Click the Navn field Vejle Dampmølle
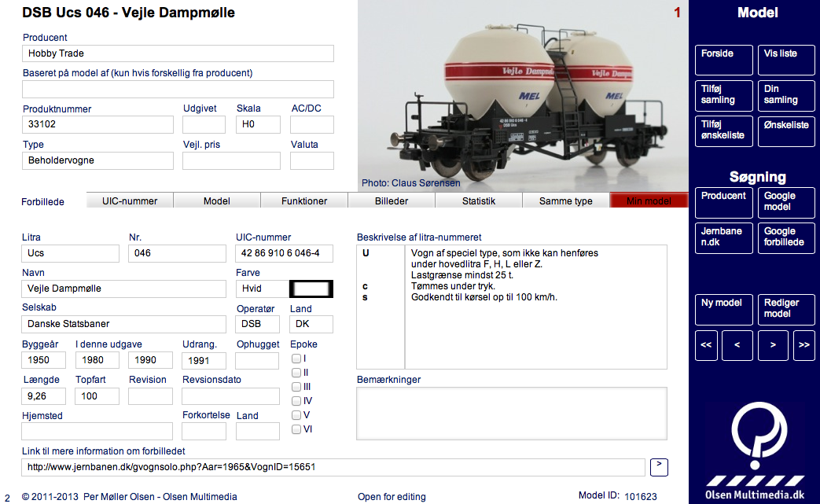Image resolution: width=820 pixels, height=504 pixels. click(x=124, y=289)
